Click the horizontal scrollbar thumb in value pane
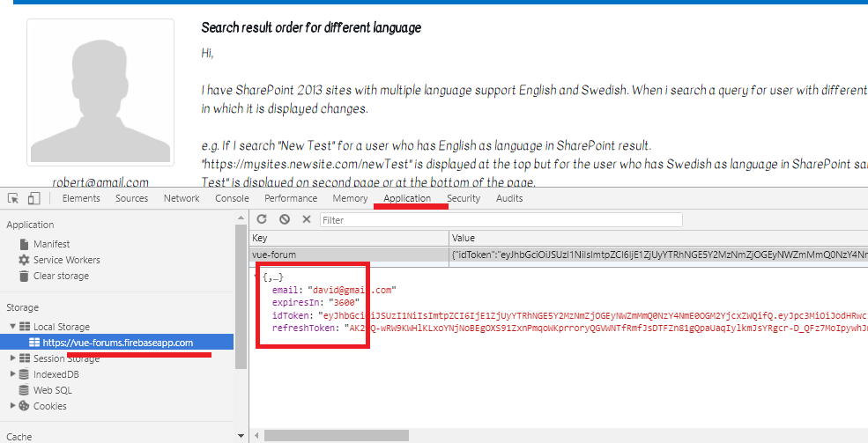 pos(337,436)
